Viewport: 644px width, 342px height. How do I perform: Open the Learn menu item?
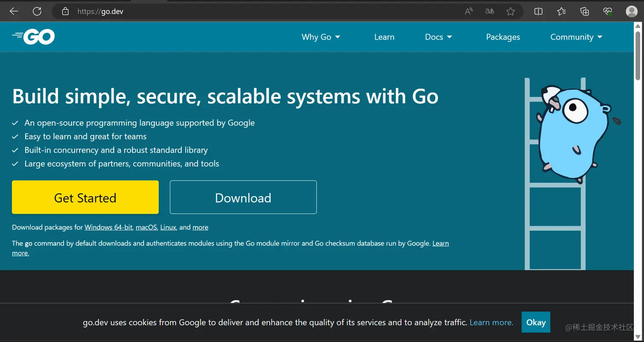tap(384, 37)
